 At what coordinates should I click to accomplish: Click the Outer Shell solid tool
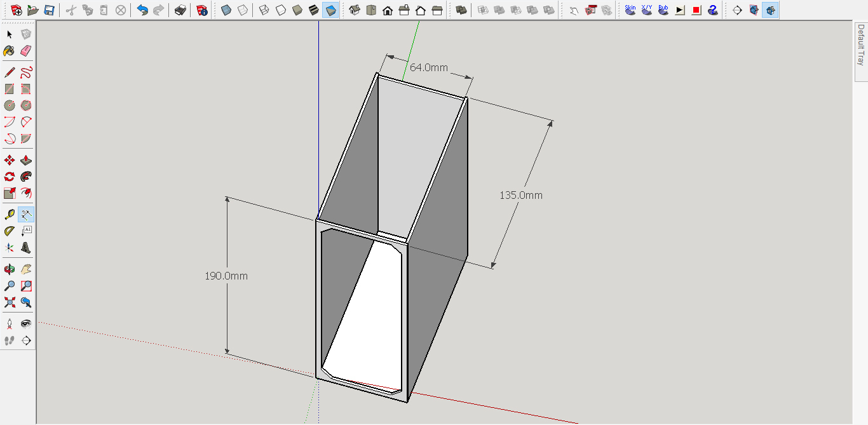pyautogui.click(x=461, y=10)
